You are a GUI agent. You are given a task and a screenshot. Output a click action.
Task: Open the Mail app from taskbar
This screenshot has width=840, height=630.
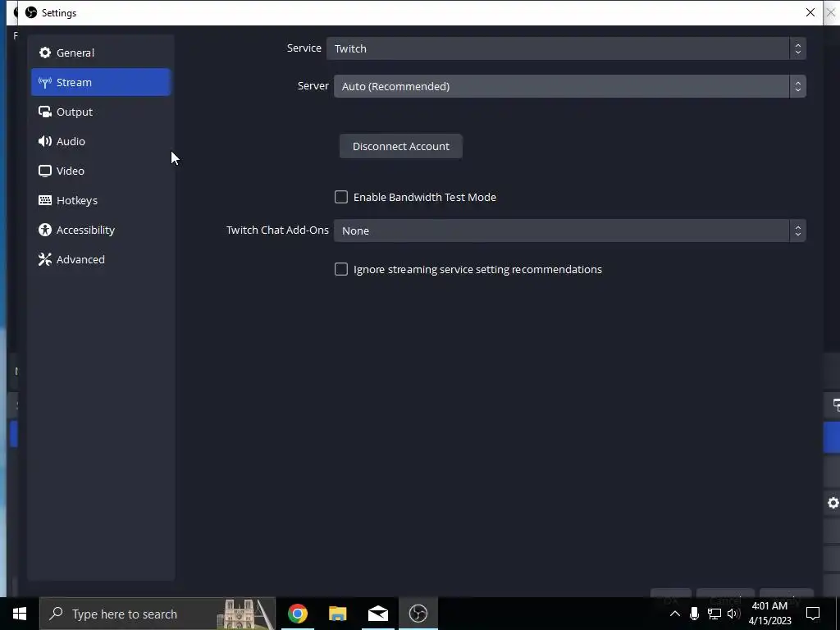point(377,614)
